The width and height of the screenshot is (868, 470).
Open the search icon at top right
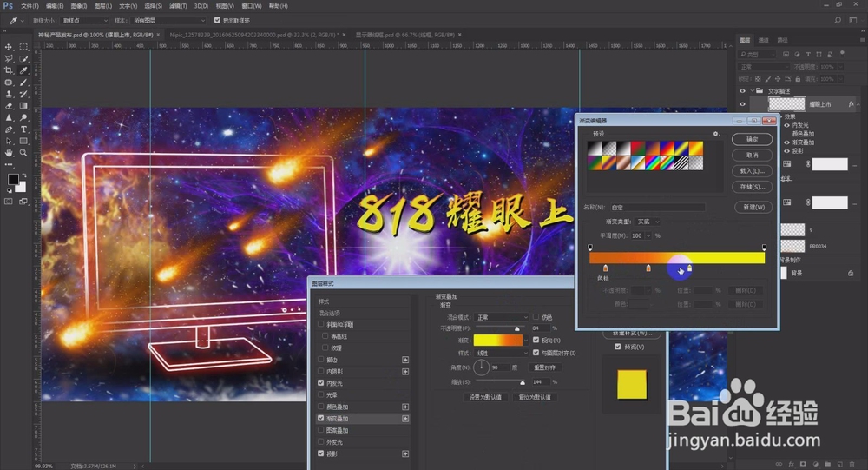tap(838, 21)
